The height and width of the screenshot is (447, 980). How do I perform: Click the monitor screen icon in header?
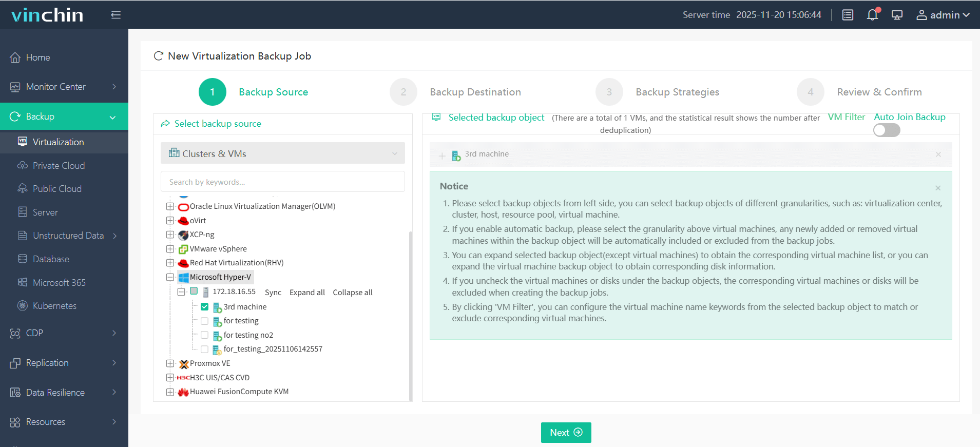coord(897,15)
